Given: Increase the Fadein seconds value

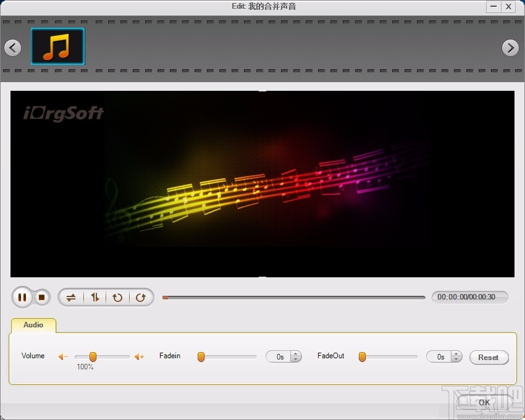Looking at the screenshot, I should [x=296, y=354].
